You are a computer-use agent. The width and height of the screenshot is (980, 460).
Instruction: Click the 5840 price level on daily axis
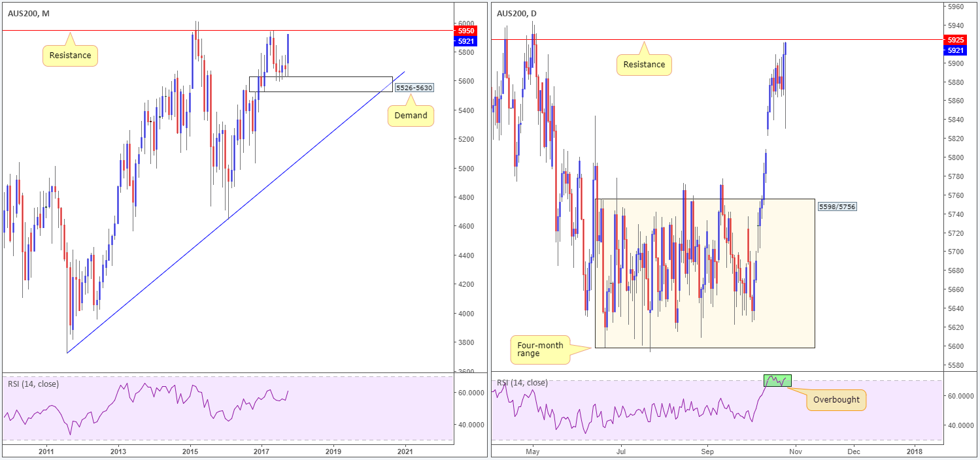click(956, 120)
